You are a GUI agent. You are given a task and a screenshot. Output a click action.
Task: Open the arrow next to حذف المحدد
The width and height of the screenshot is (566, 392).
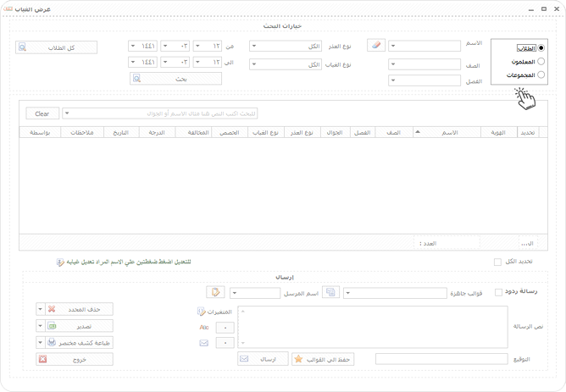[x=41, y=309]
